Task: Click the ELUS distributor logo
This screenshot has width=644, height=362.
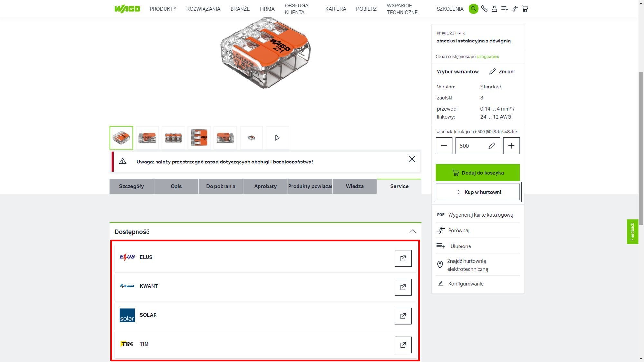Action: click(x=127, y=257)
